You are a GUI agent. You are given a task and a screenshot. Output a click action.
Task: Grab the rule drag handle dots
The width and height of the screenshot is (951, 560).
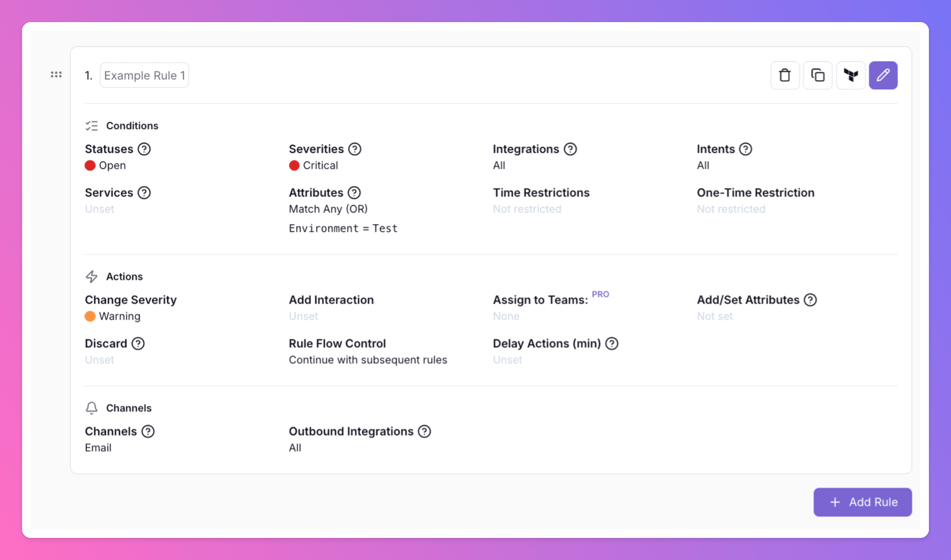56,75
